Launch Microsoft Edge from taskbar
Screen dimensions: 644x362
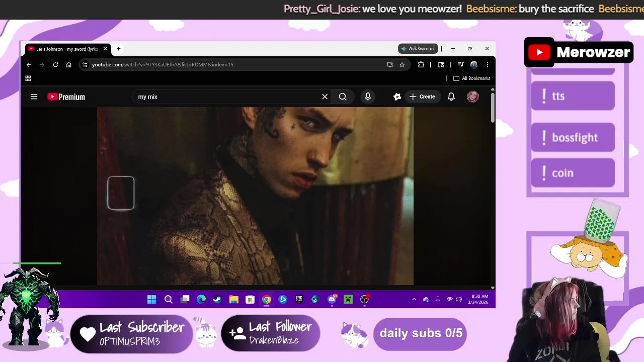pyautogui.click(x=201, y=300)
